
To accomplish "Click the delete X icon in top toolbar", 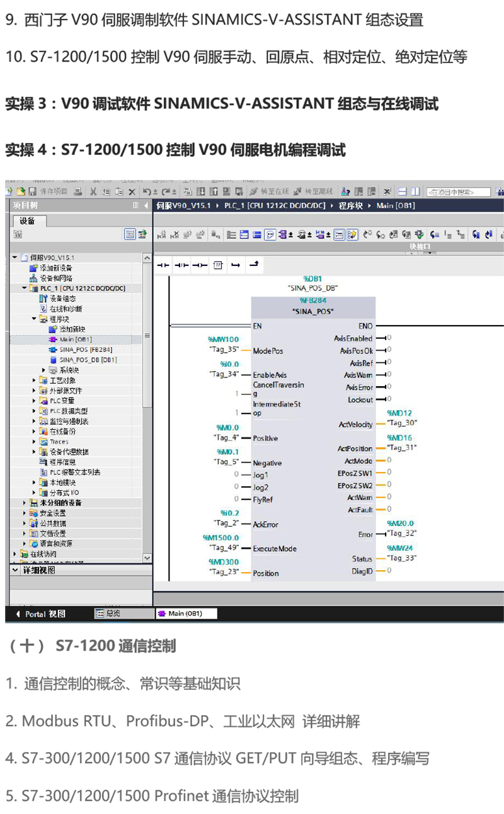I will point(132,192).
